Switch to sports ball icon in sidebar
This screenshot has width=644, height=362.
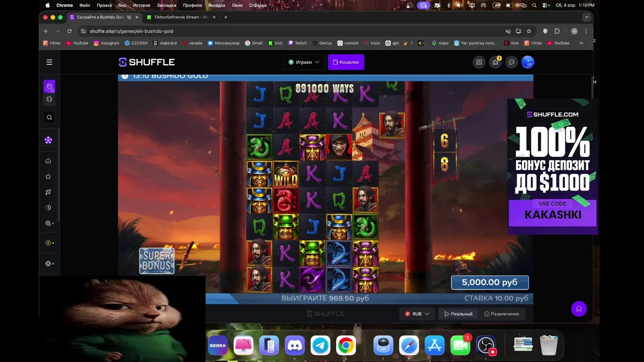click(x=49, y=99)
